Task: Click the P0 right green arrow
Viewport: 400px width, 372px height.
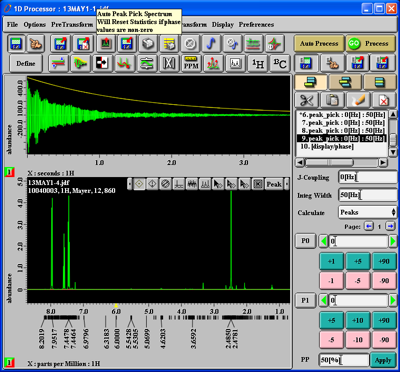Action: click(x=393, y=241)
